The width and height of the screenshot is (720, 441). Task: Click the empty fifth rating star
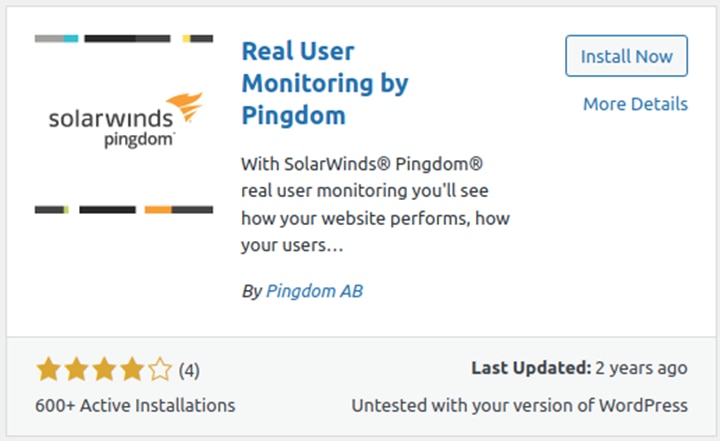pos(160,369)
